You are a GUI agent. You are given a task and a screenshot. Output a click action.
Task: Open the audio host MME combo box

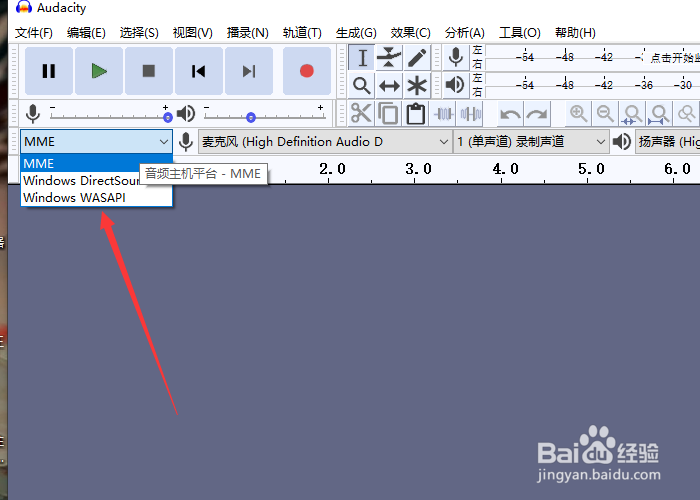point(96,142)
